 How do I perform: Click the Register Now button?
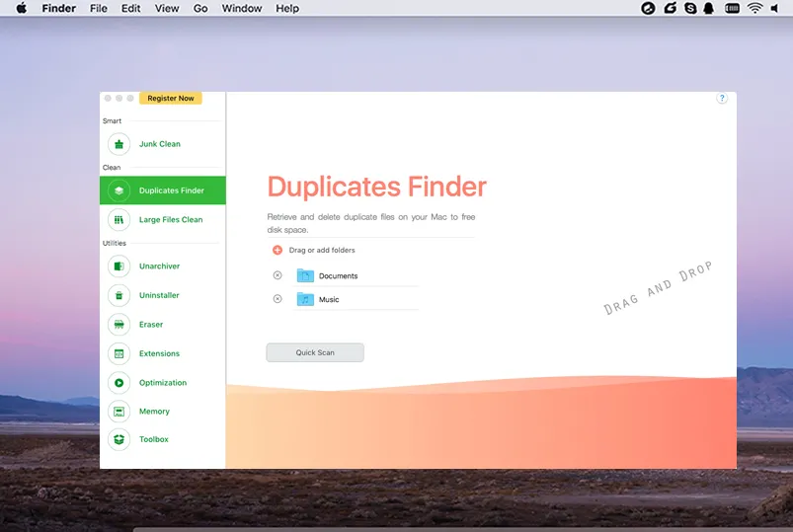click(x=171, y=99)
